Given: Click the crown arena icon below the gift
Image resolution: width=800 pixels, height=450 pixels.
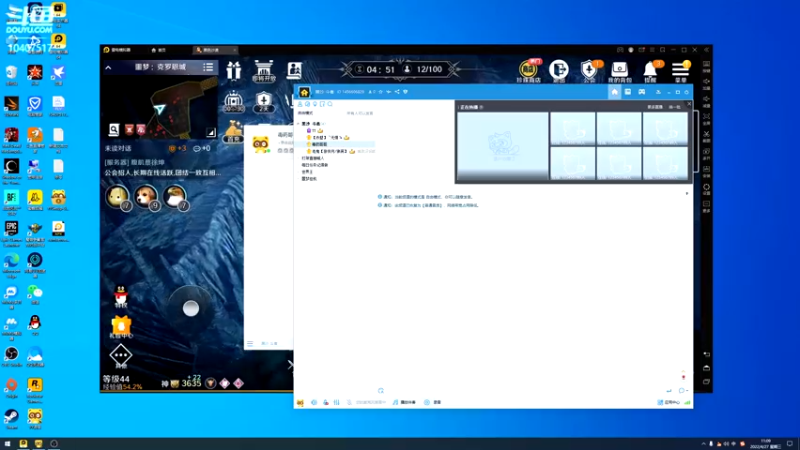Looking at the screenshot, I should pyautogui.click(x=233, y=102).
